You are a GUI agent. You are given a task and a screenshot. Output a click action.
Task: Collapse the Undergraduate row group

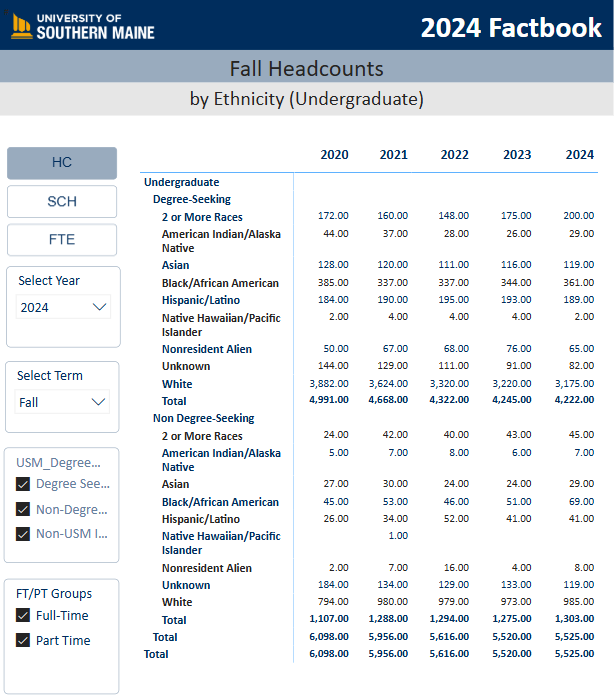pyautogui.click(x=181, y=183)
